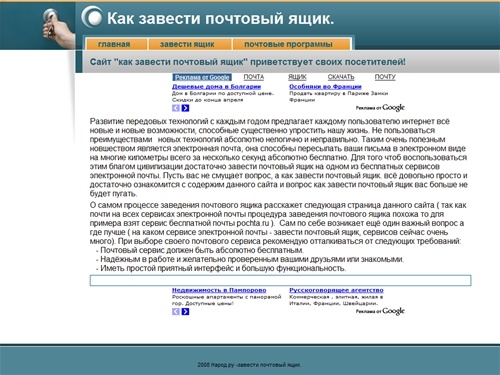Viewport: 500px width, 375px height.
Task: Click bullet Надёжным в работе
Action: point(250,259)
